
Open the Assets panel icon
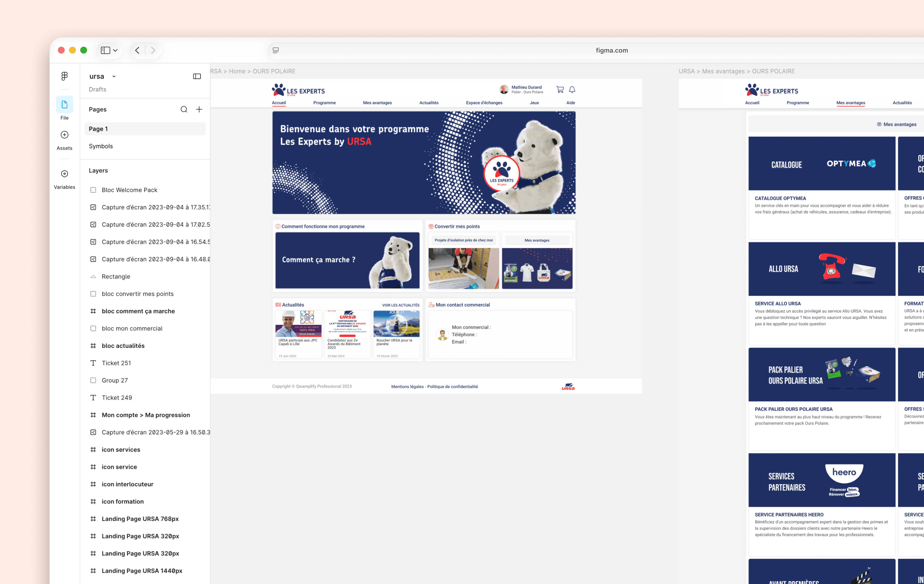point(64,135)
